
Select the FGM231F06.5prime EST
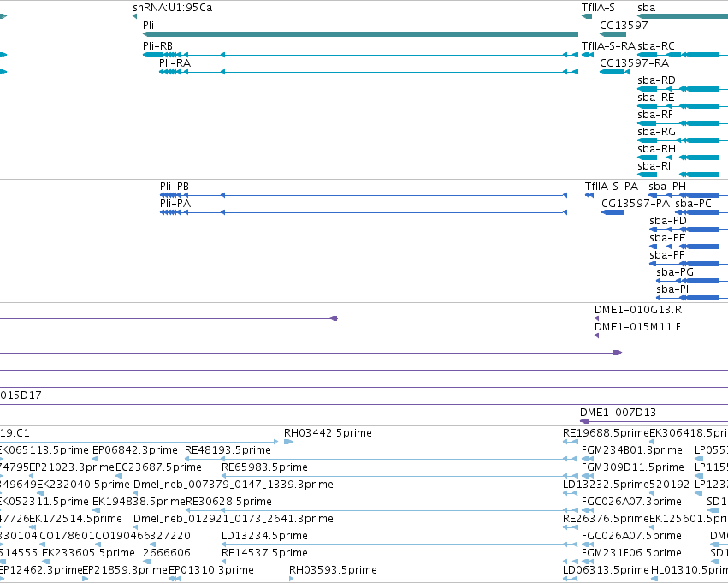588,562
